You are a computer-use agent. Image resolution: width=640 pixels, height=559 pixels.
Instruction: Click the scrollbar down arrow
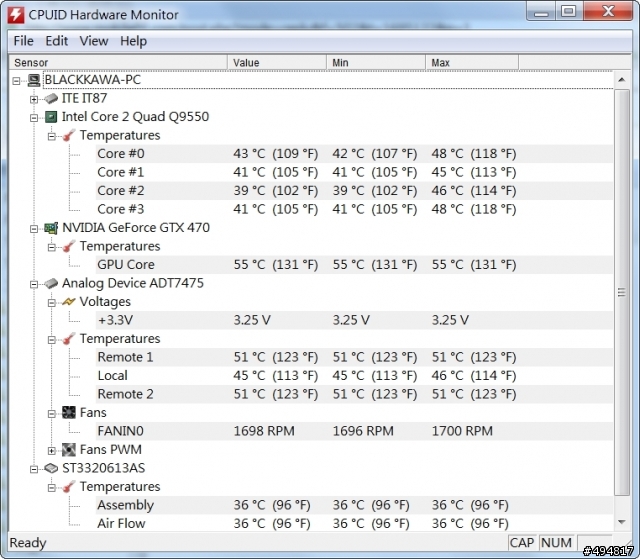(x=622, y=522)
